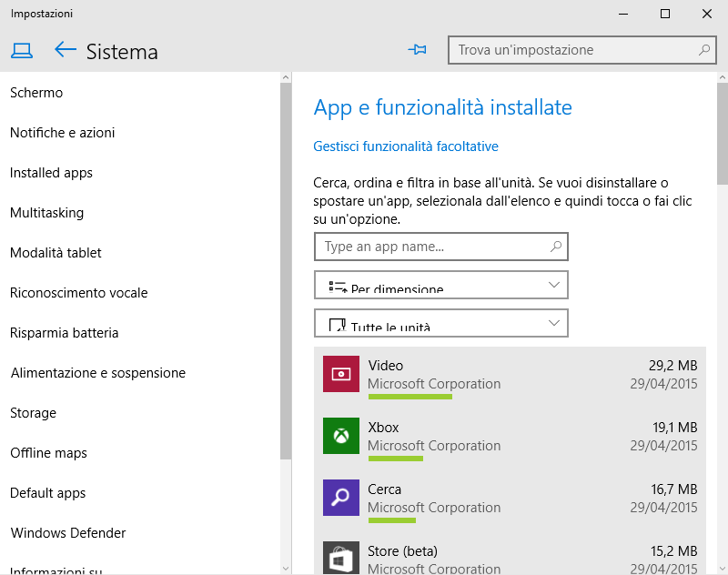728x575 pixels.
Task: Select Offline maps in the sidebar
Action: (48, 453)
